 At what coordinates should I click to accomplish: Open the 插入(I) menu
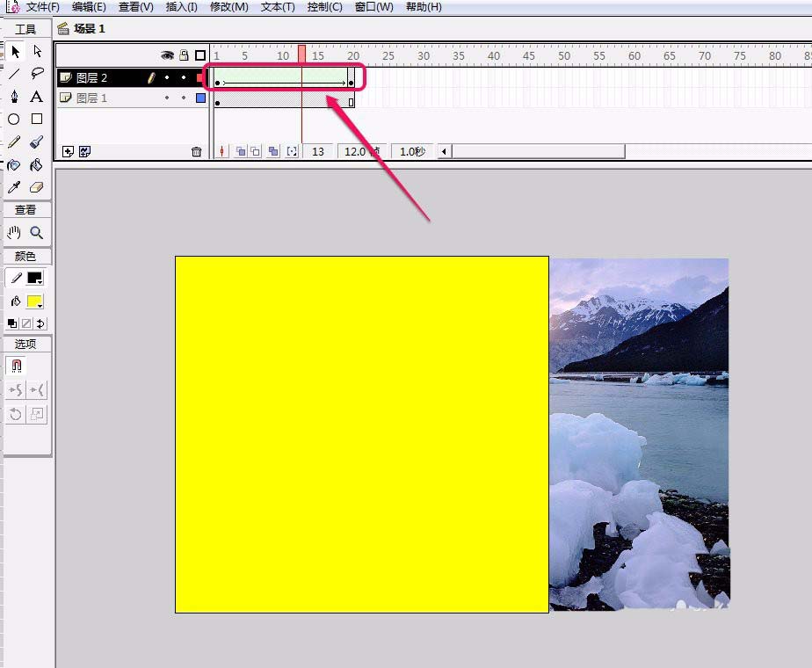click(x=181, y=7)
